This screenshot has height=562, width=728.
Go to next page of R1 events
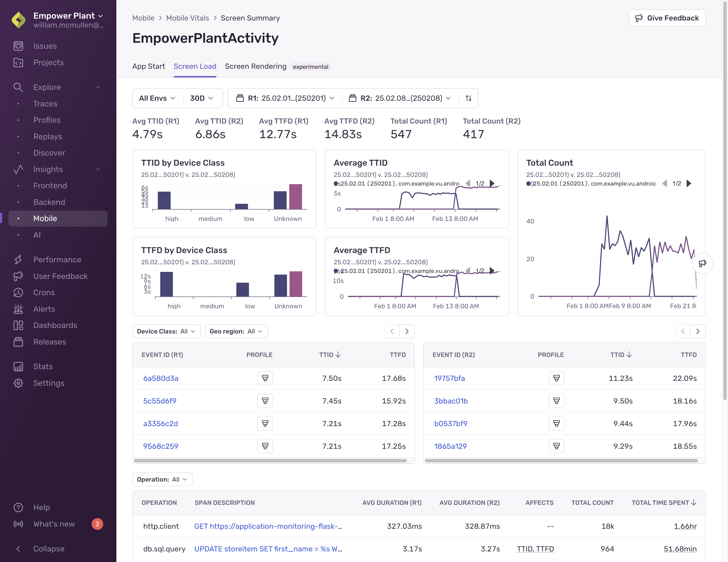407,331
